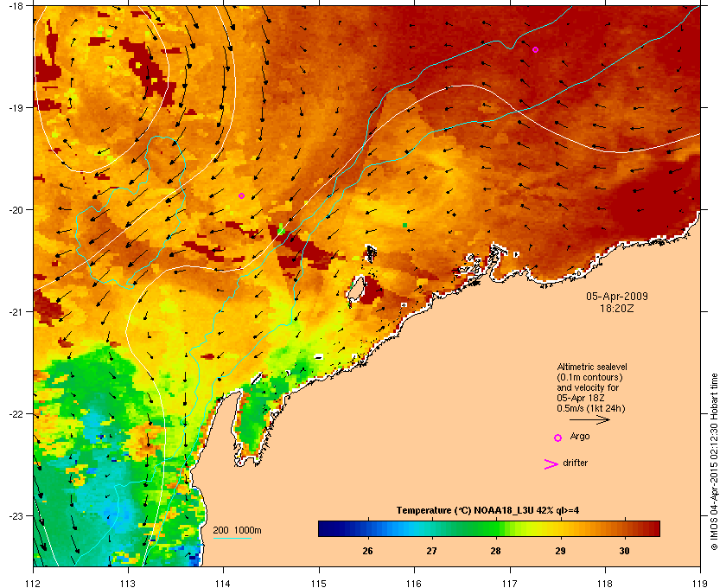
Task: Click the 'drifter' legend label
Action: [x=575, y=463]
